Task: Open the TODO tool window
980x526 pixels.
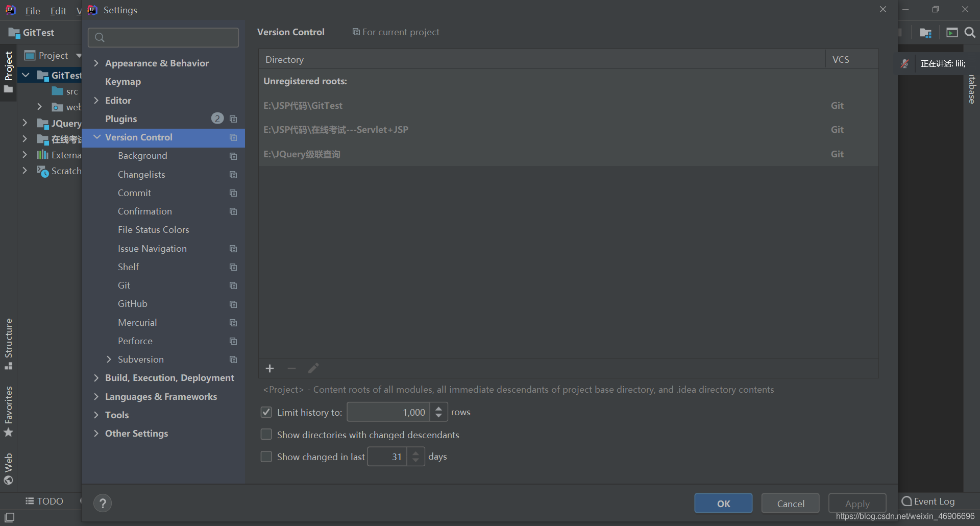Action: [x=44, y=501]
